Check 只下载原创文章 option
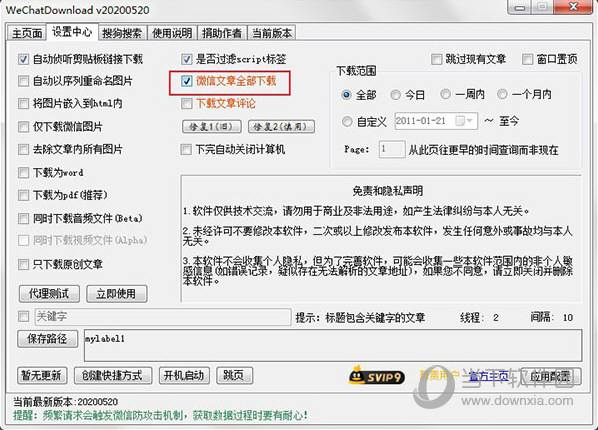Screen dimensions: 598x430 point(23,264)
